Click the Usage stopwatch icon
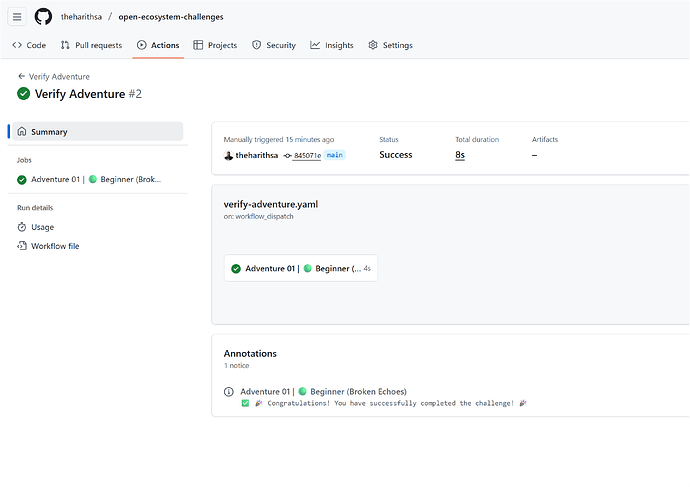This screenshot has height=487, width=690. click(x=22, y=227)
